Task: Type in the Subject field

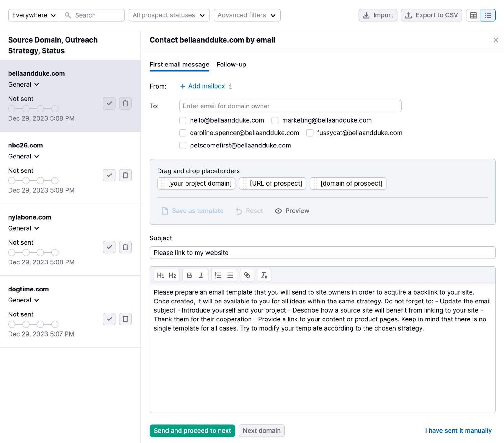Action: pos(322,252)
